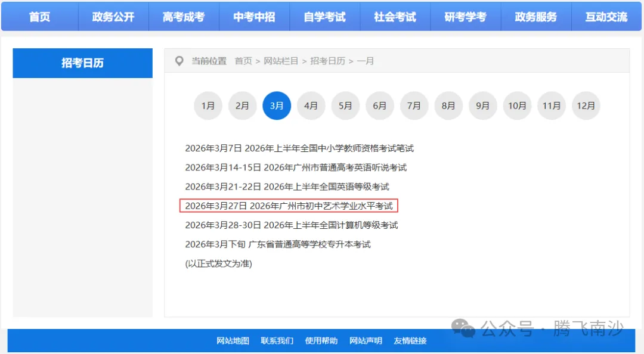Open the 高考成考 section
Image resolution: width=644 pixels, height=354 pixels.
[x=183, y=16]
